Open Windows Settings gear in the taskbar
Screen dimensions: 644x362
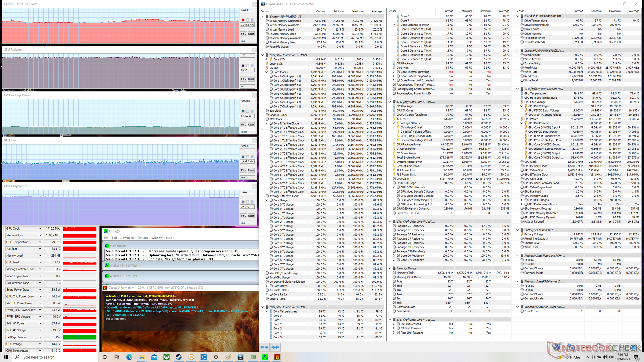pyautogui.click(x=216, y=357)
